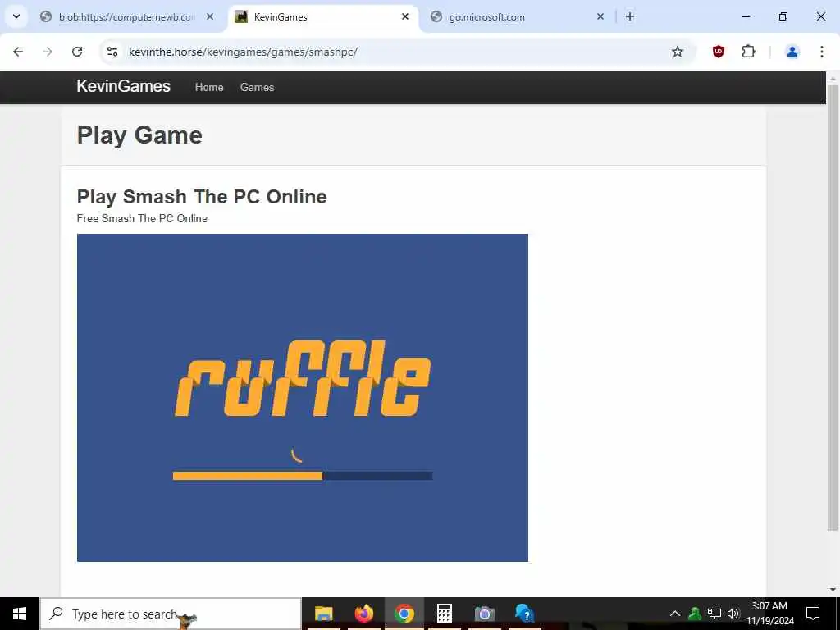
Task: Go to the Home nav link
Action: [x=209, y=87]
